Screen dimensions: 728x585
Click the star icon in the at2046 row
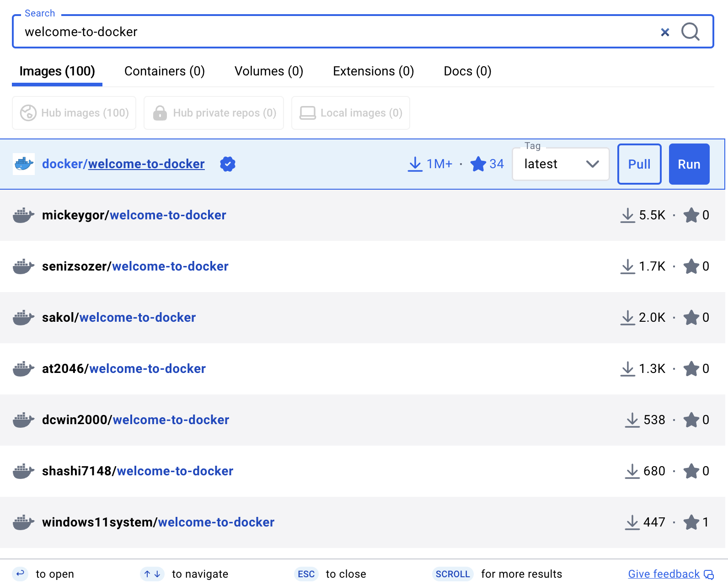point(691,369)
